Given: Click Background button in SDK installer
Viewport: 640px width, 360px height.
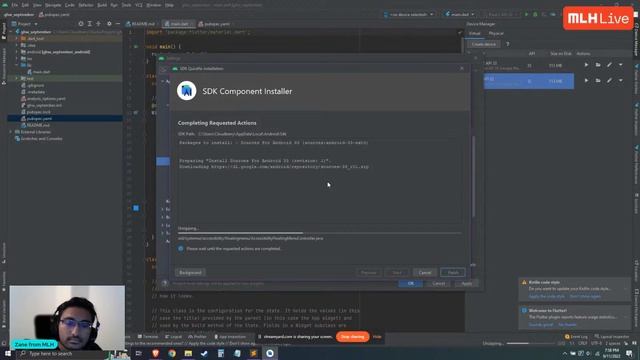Looking at the screenshot, I should [x=190, y=273].
